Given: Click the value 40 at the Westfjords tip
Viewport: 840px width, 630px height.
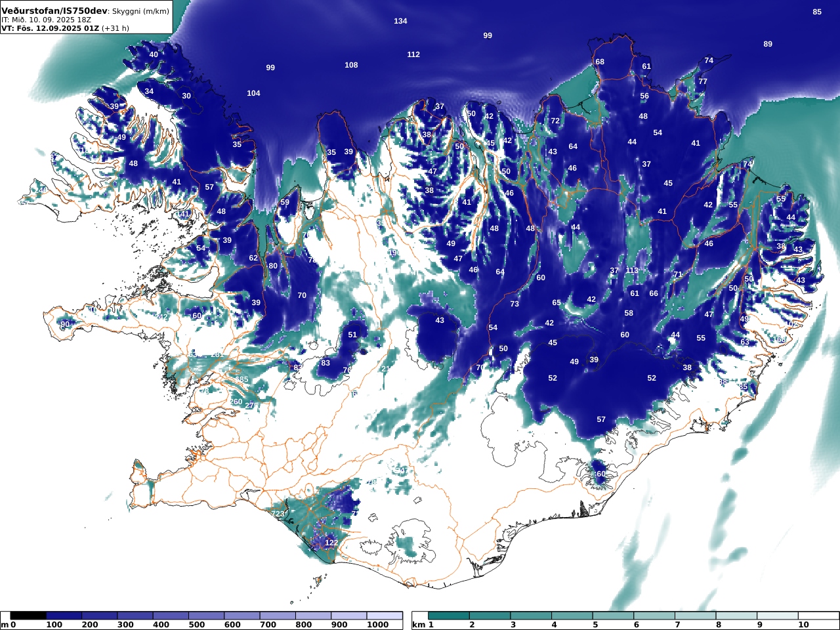Looking at the screenshot, I should (154, 54).
